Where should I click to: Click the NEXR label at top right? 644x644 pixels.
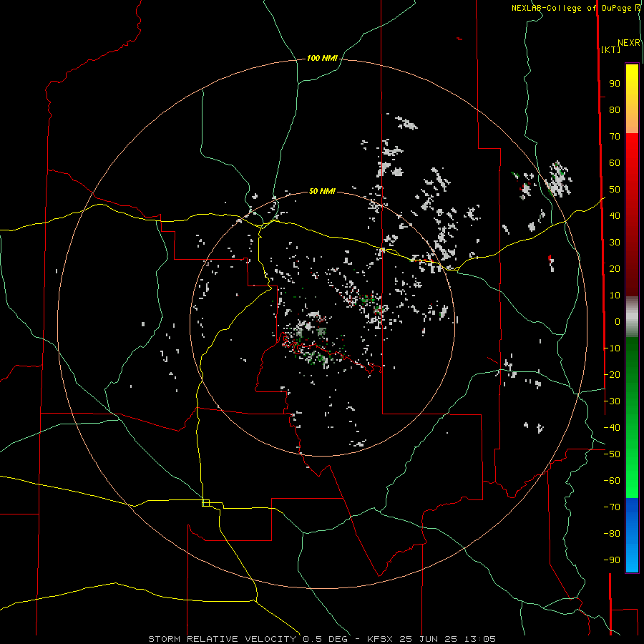pyautogui.click(x=629, y=43)
